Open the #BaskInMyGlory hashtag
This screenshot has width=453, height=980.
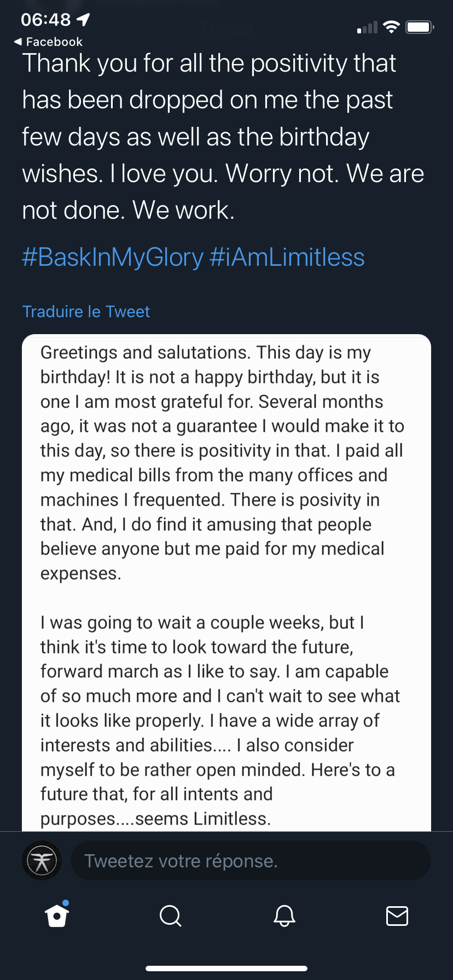tap(113, 257)
